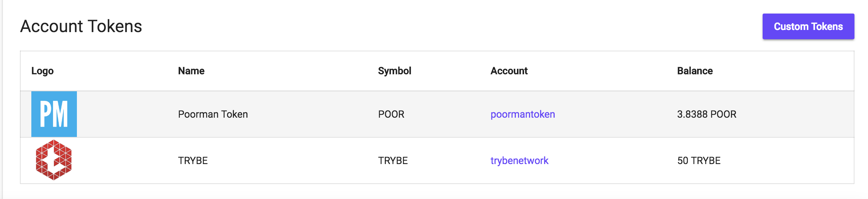
Task: Click the Account column header
Action: tap(509, 71)
